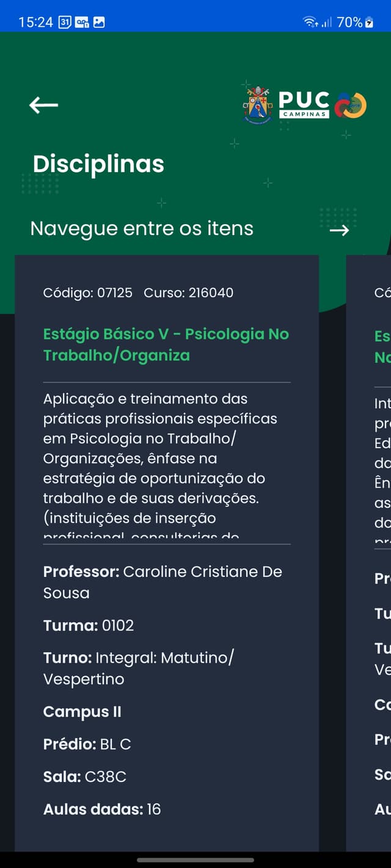This screenshot has width=391, height=868.
Task: Go to next item with right arrow
Action: click(339, 230)
